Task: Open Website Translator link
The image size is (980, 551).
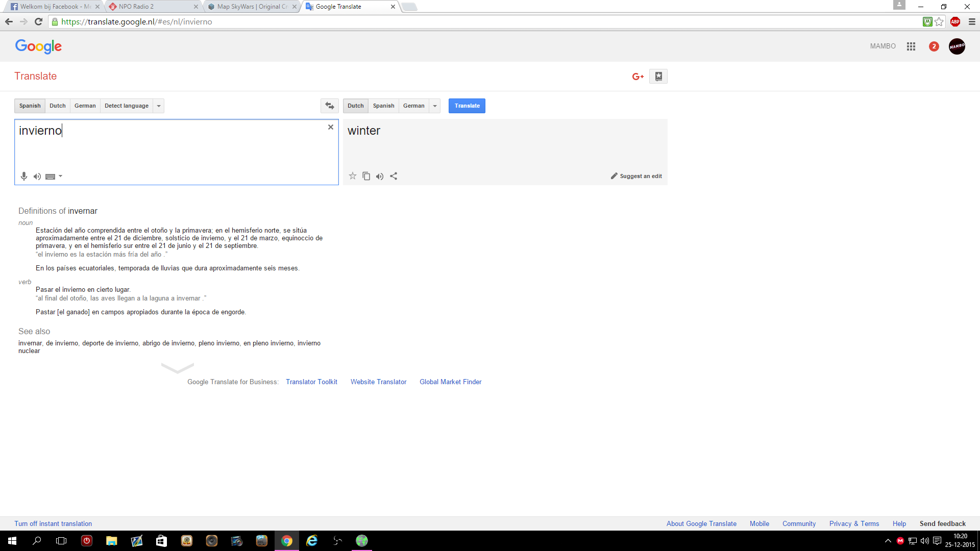Action: [x=379, y=382]
